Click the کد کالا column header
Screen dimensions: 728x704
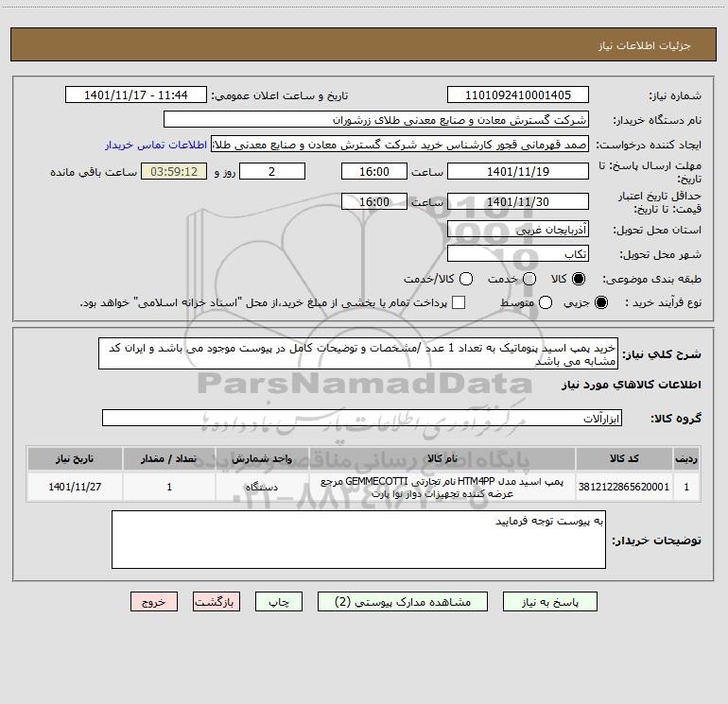coord(624,458)
